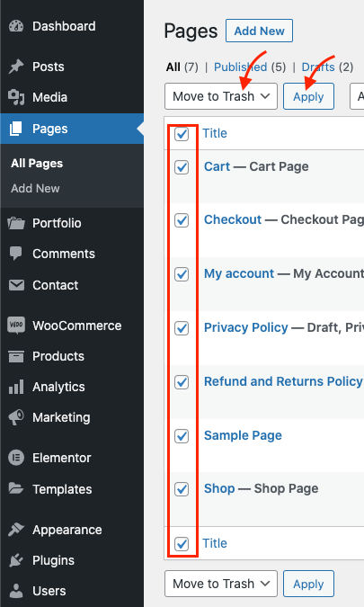
Task: Click the Users person icon
Action: [16, 591]
